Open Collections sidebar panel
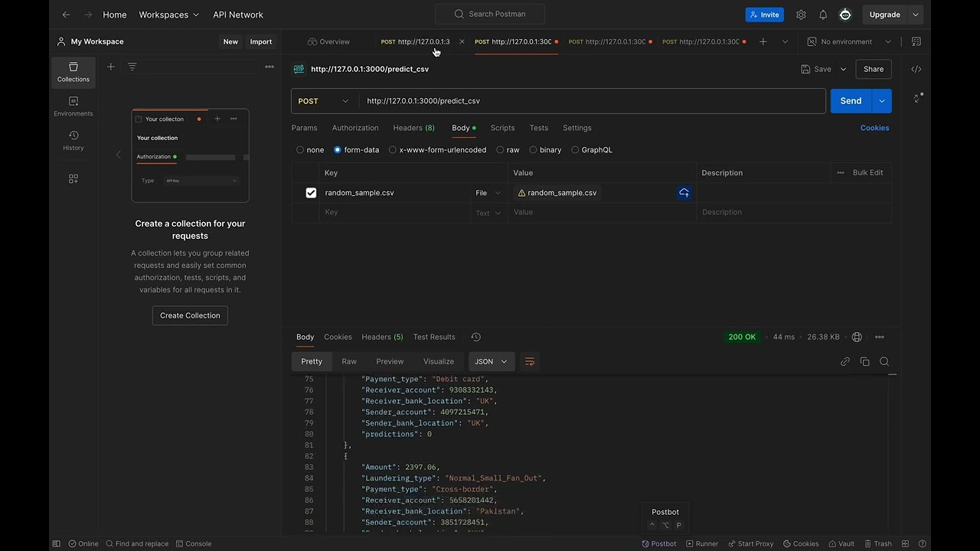Image resolution: width=980 pixels, height=551 pixels. pos(73,72)
